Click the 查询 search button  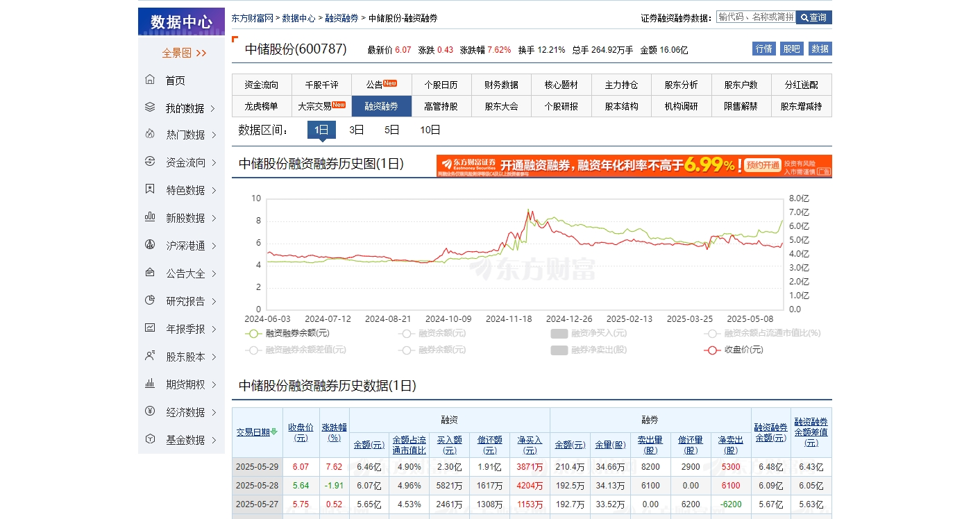click(x=813, y=17)
